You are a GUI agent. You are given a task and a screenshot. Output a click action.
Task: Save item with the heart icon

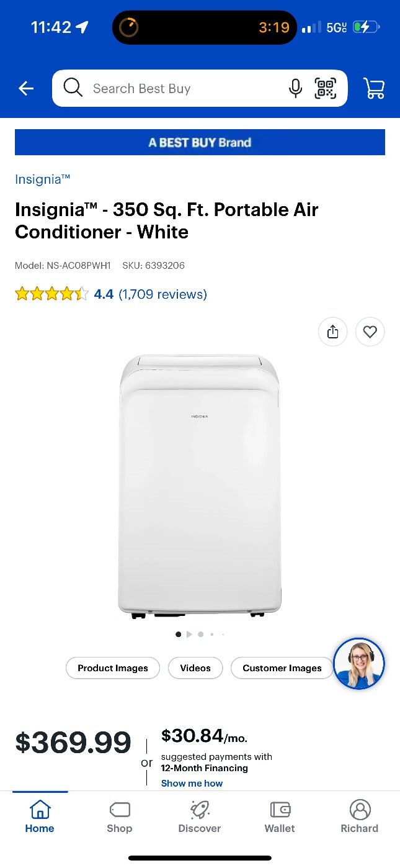point(370,332)
